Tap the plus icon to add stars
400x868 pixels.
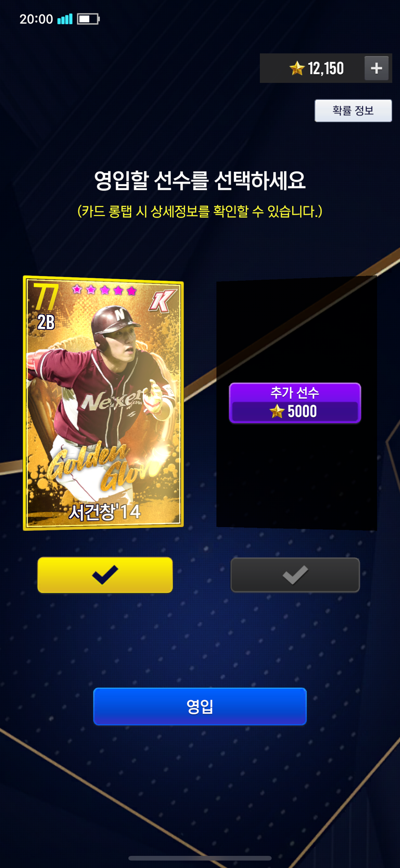coord(376,68)
